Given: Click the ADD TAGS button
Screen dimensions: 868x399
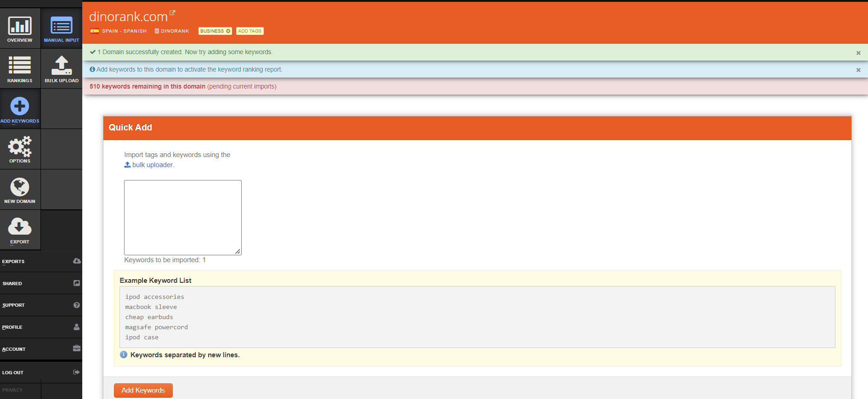Looking at the screenshot, I should pyautogui.click(x=250, y=31).
